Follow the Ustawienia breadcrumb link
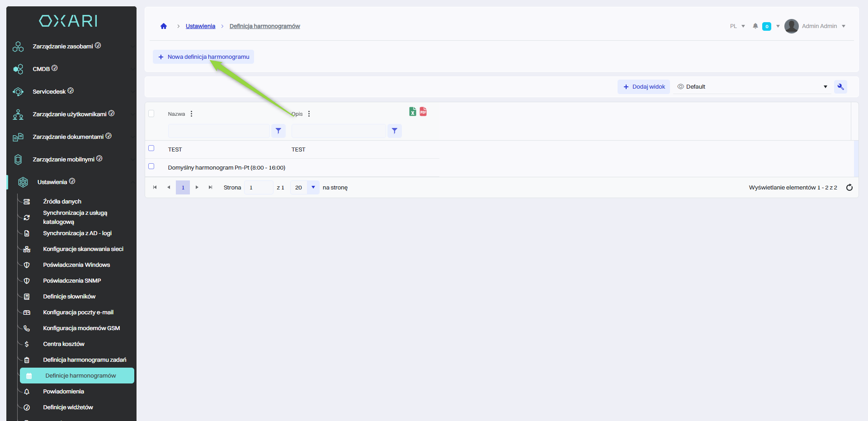Screen dimensions: 868x421 click(x=200, y=26)
